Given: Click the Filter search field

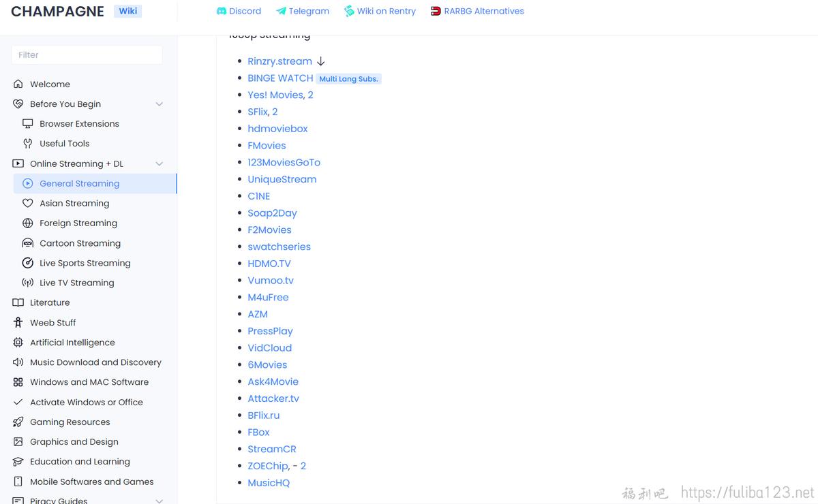Looking at the screenshot, I should pyautogui.click(x=87, y=54).
